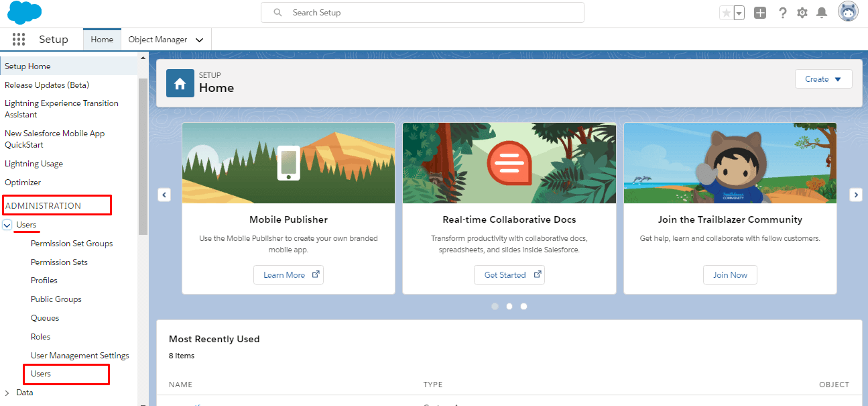
Task: Expand the Data section
Action: coord(7,393)
